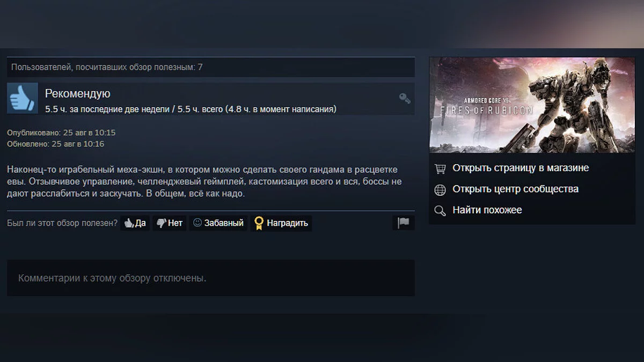Open Открыть центр сообщества link

(x=515, y=189)
